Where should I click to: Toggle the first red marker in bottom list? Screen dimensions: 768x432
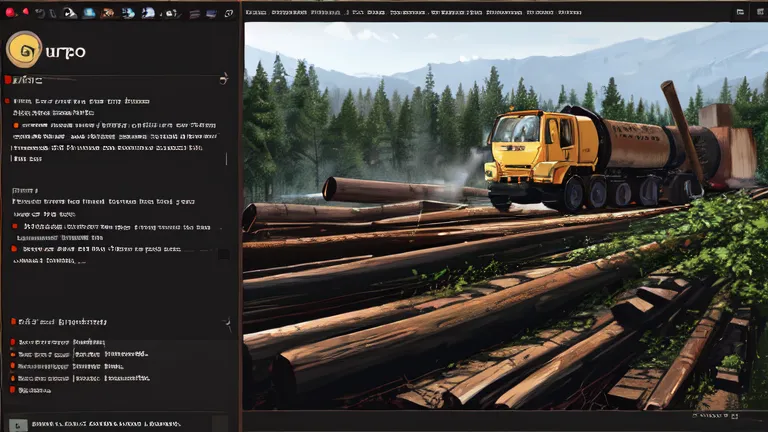tap(13, 342)
